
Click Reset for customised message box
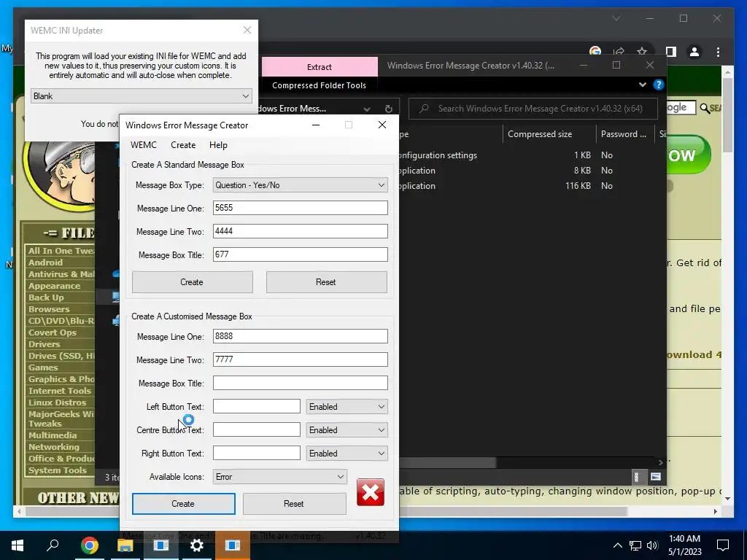tap(294, 503)
